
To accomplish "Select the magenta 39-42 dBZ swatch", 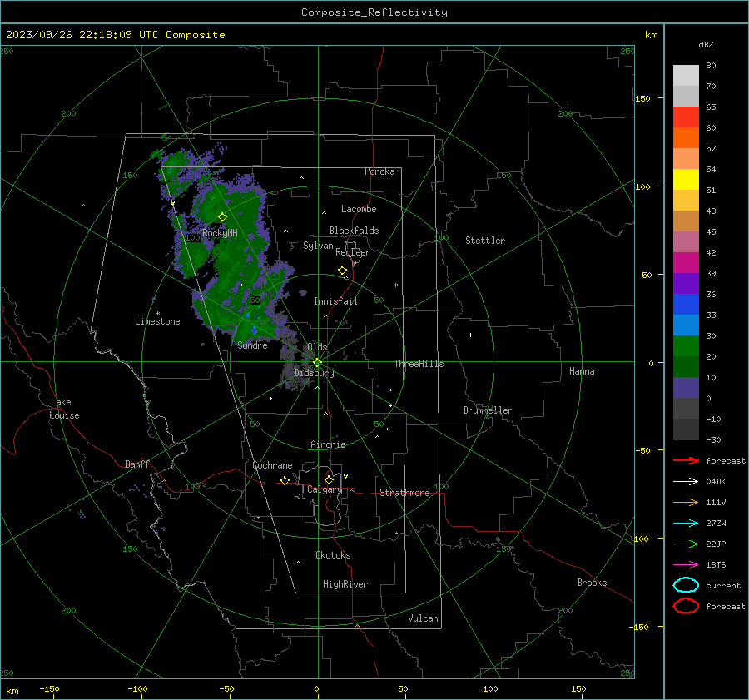I will point(686,263).
